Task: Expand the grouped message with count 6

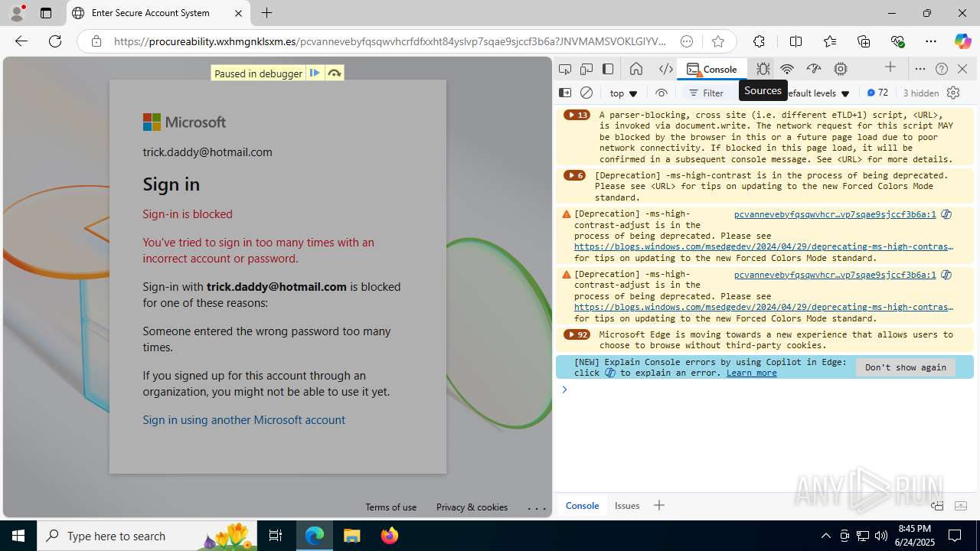Action: point(574,175)
